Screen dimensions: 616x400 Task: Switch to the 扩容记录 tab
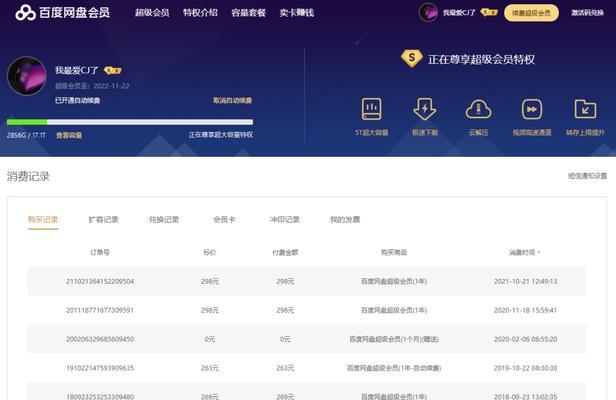point(103,220)
